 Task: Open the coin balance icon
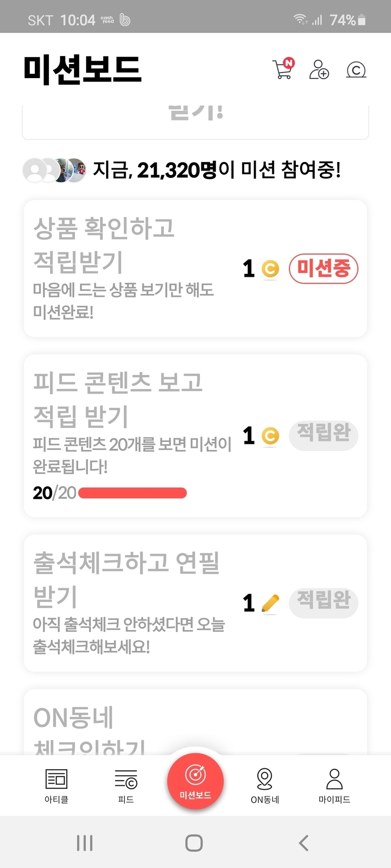[x=356, y=70]
